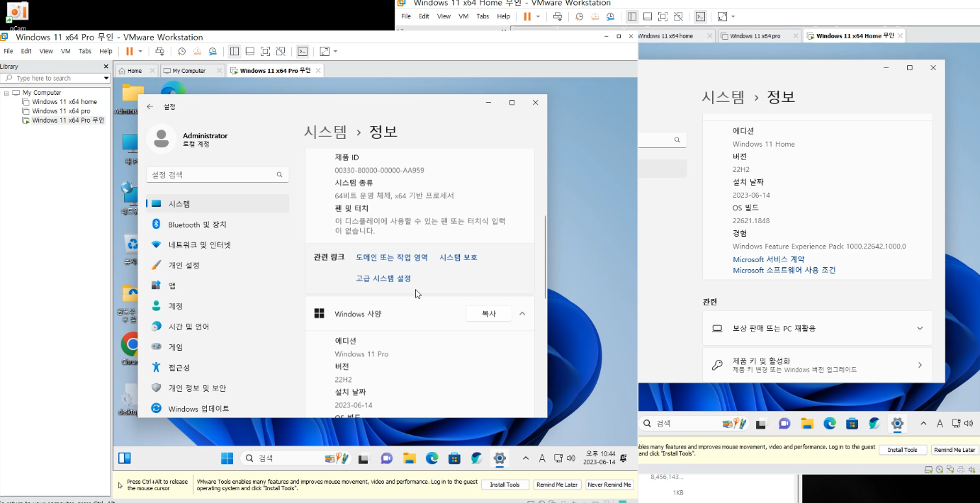This screenshot has height=503, width=980.
Task: Click the 시스템 보호 link
Action: pos(458,257)
